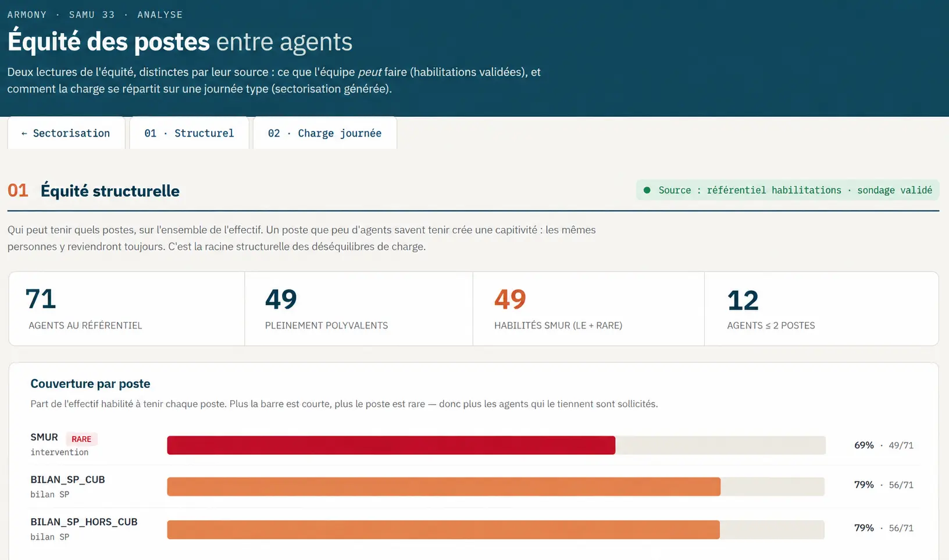Click the BILAN_SP_HORS_CUB coverage bar
Screen dimensions: 949x560
pyautogui.click(x=443, y=530)
